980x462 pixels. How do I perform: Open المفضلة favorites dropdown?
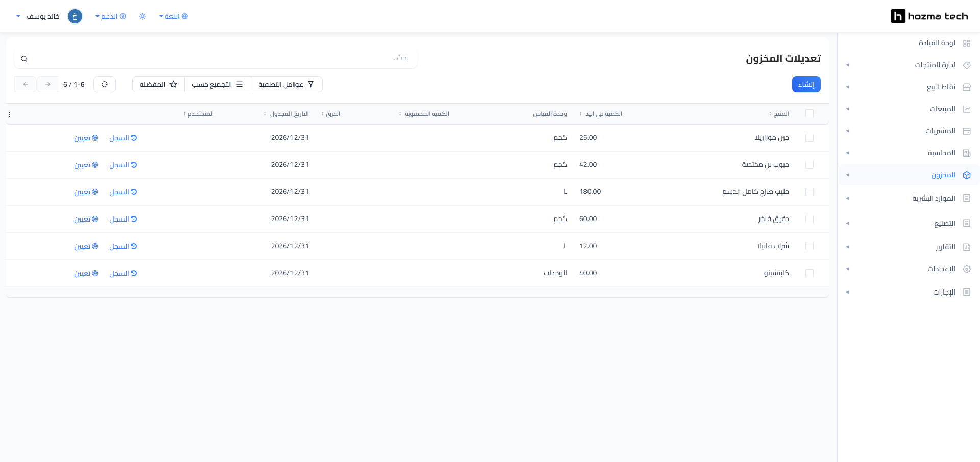(x=158, y=84)
